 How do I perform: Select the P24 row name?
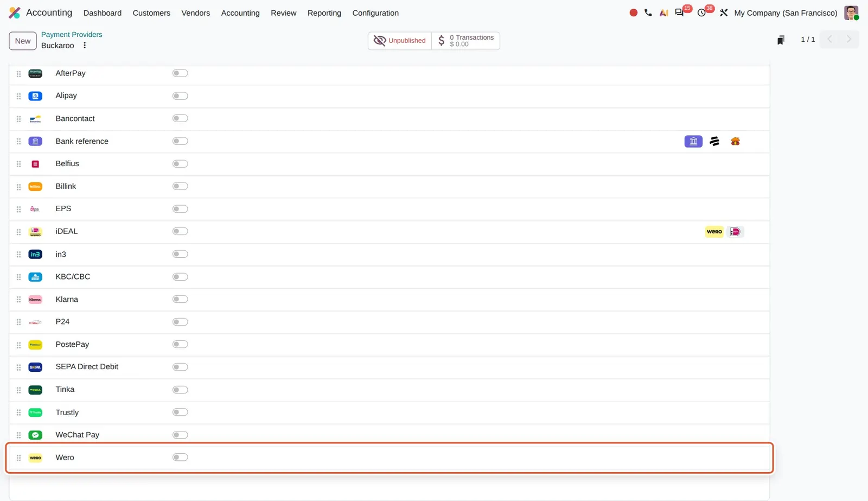click(x=62, y=321)
